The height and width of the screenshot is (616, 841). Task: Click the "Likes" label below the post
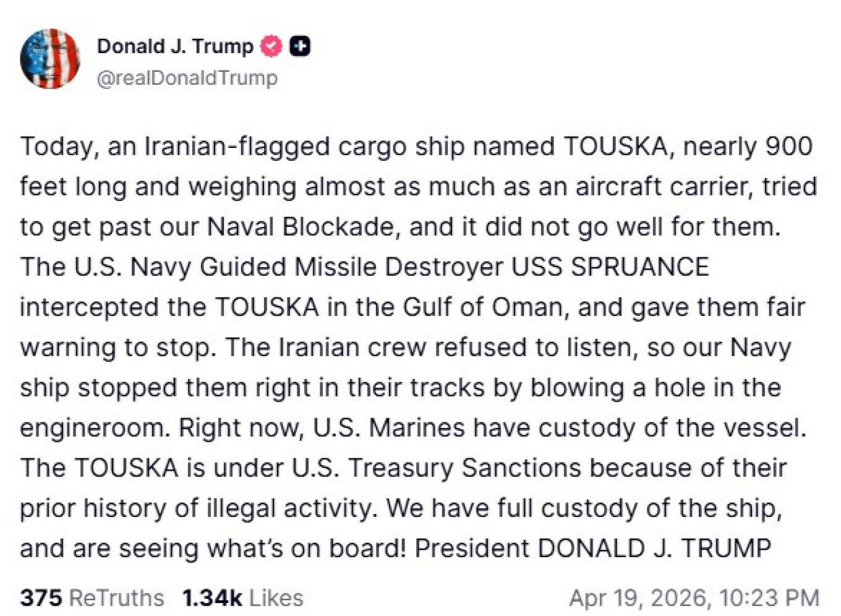tap(276, 598)
